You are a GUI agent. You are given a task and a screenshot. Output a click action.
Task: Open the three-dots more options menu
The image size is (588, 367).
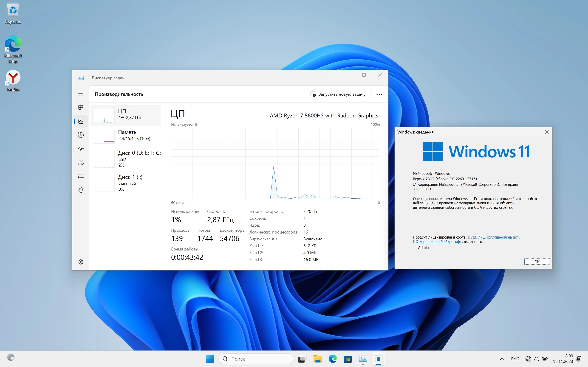pyautogui.click(x=379, y=94)
